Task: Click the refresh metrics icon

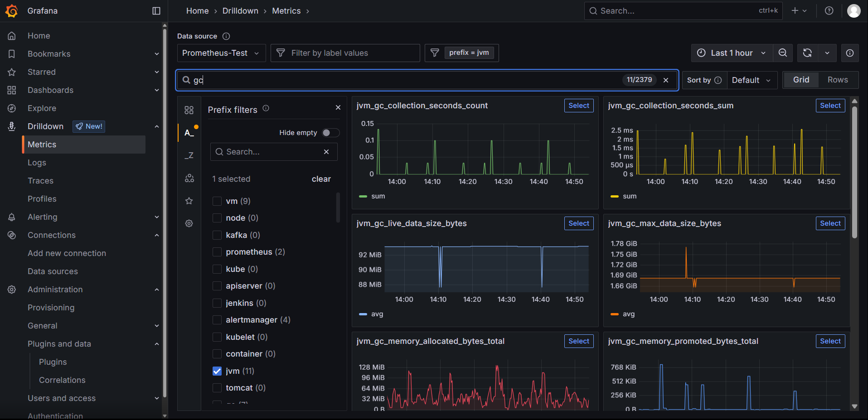Action: 807,53
